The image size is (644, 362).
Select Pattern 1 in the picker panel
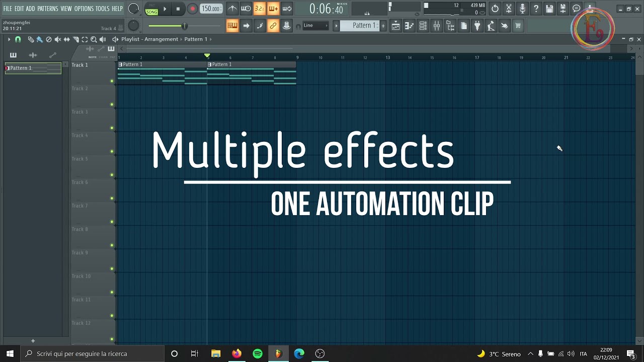coord(33,68)
